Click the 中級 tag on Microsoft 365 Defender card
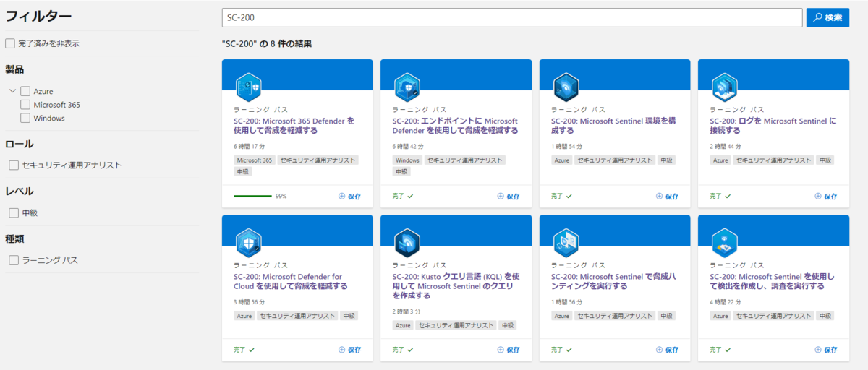This screenshot has height=370, width=868. click(242, 171)
